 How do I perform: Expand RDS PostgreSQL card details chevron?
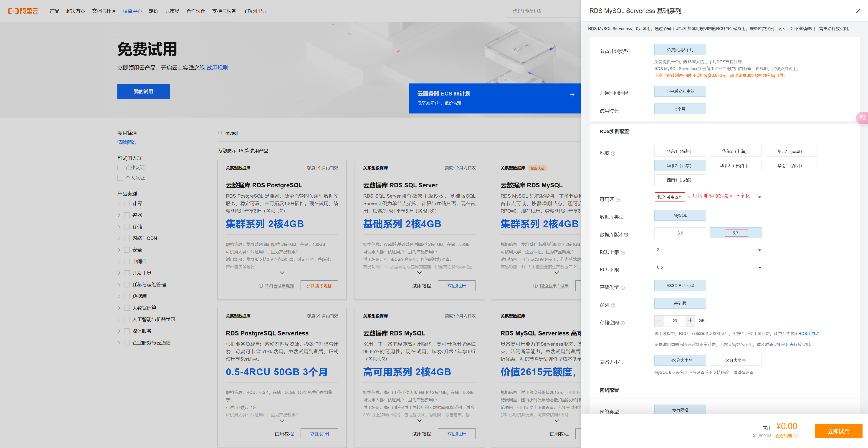point(282,273)
